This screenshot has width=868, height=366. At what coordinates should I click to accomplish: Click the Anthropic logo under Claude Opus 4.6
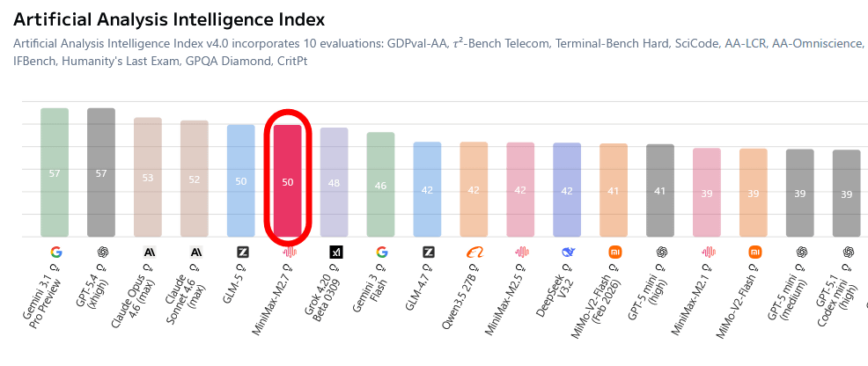tap(149, 252)
